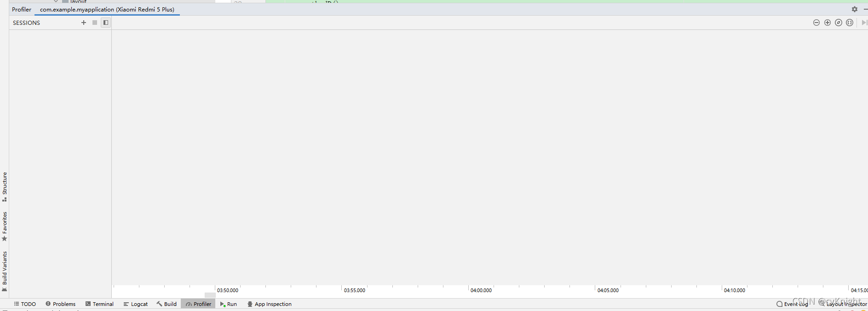Open the Layout Inspector
Viewport: 868px width, 311px height.
[x=843, y=304]
